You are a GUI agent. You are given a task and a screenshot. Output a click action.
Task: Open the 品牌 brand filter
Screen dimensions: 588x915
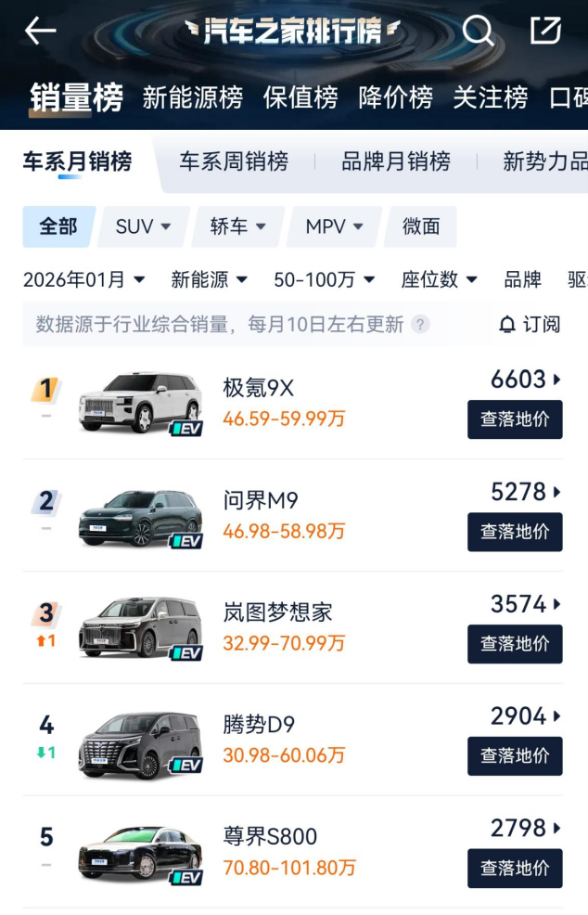pos(522,279)
